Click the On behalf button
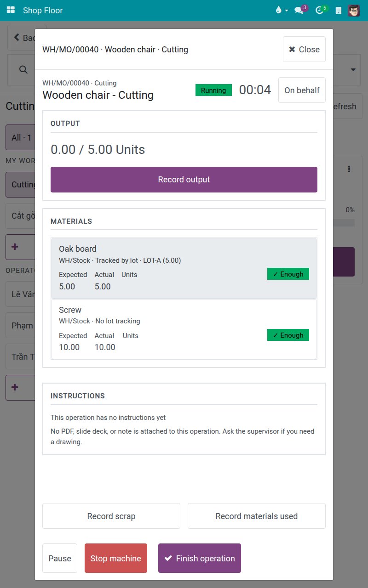 tap(302, 90)
